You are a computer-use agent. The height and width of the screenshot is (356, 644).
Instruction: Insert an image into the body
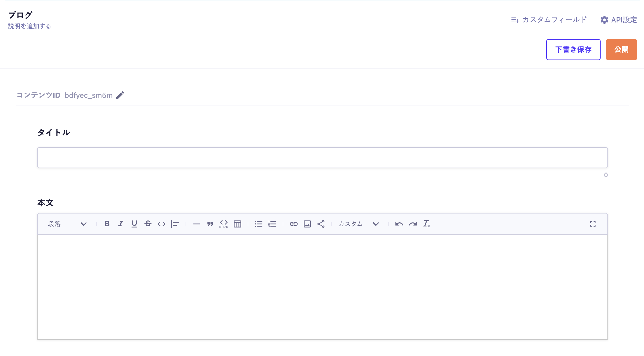coord(307,224)
